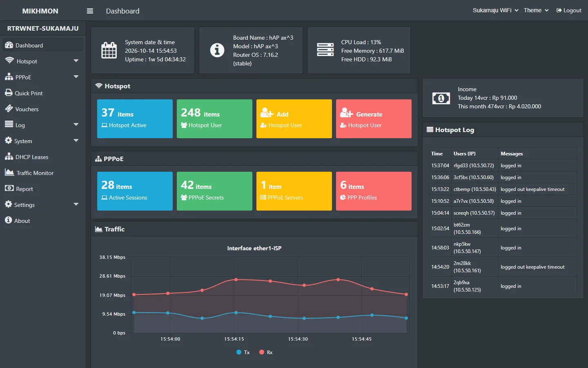Click the Traffic Monitor chart icon
The height and width of the screenshot is (368, 588).
click(x=9, y=173)
